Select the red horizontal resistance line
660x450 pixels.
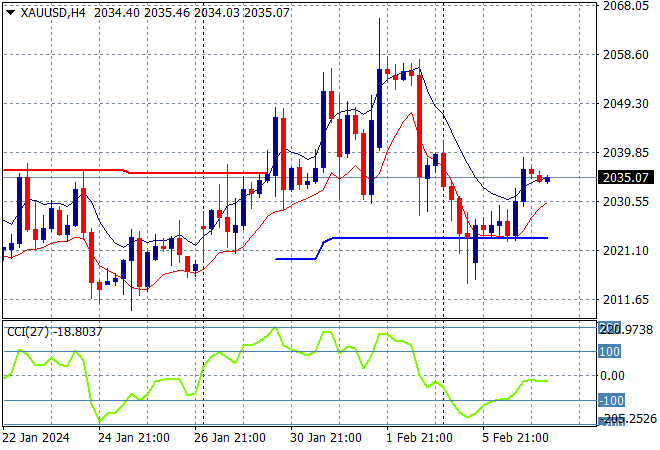pyautogui.click(x=135, y=172)
